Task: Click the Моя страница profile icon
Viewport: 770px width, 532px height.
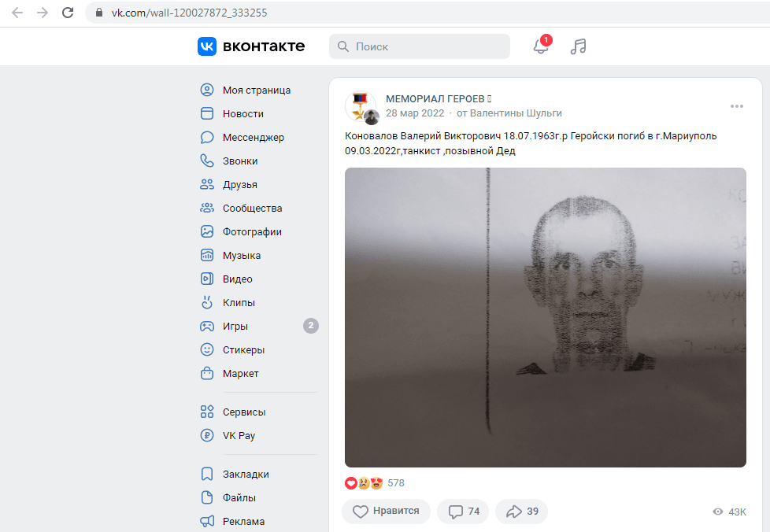Action: [x=207, y=90]
